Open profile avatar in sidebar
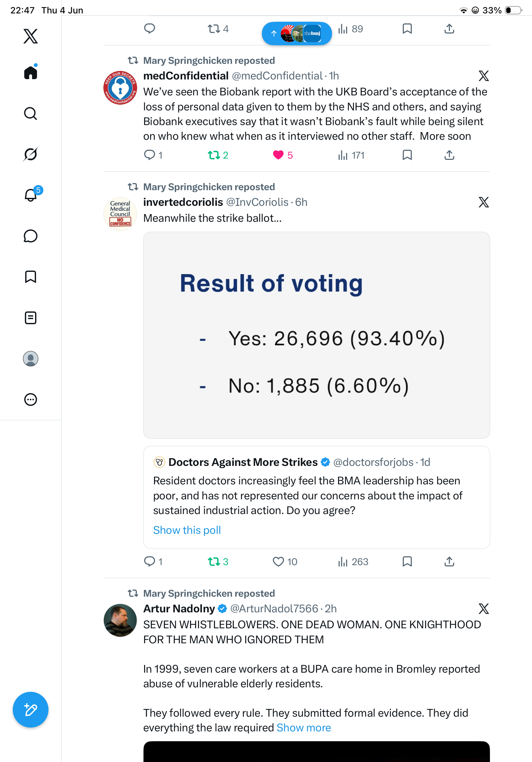 (31, 358)
